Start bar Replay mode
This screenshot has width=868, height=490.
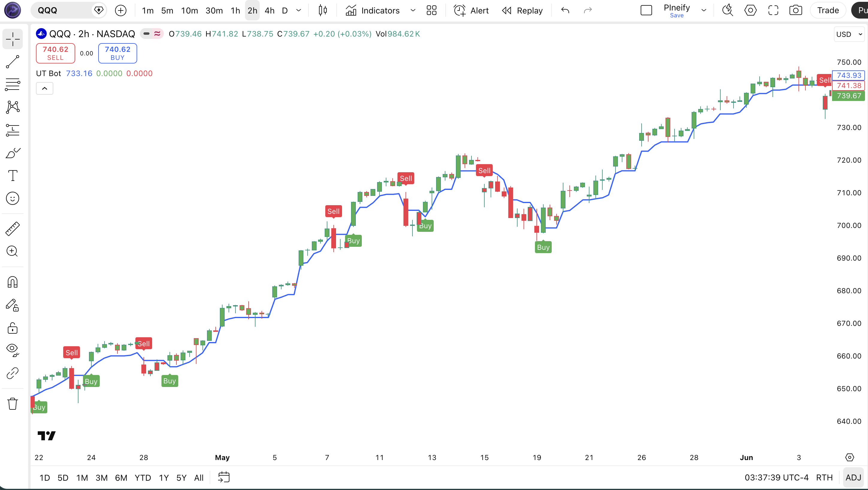(522, 10)
